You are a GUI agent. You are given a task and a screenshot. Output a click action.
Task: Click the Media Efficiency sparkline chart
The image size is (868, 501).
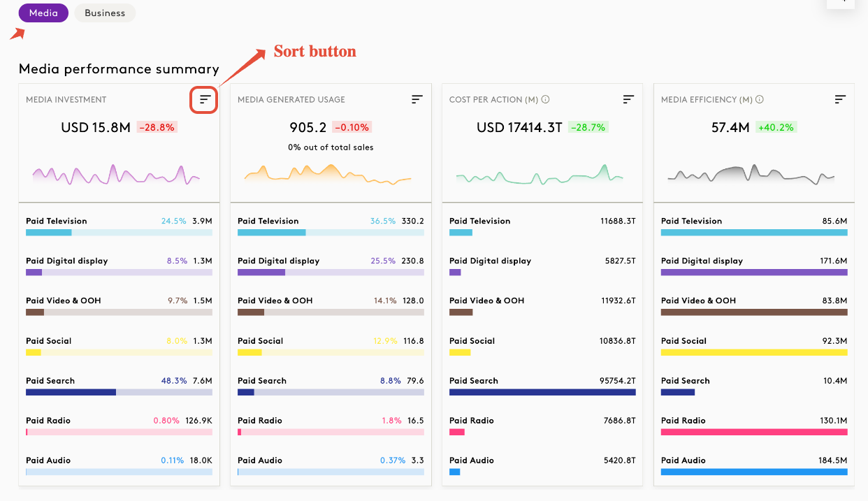click(x=751, y=175)
